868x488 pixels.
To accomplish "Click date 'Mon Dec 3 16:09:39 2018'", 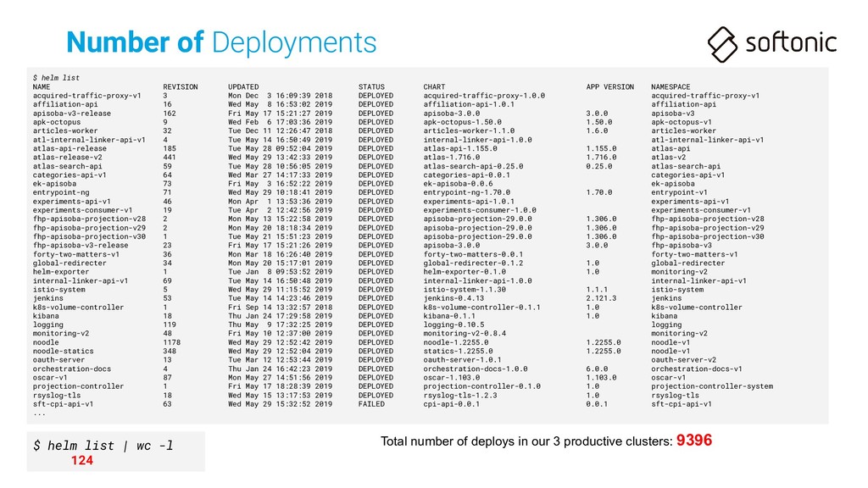I will coord(280,96).
